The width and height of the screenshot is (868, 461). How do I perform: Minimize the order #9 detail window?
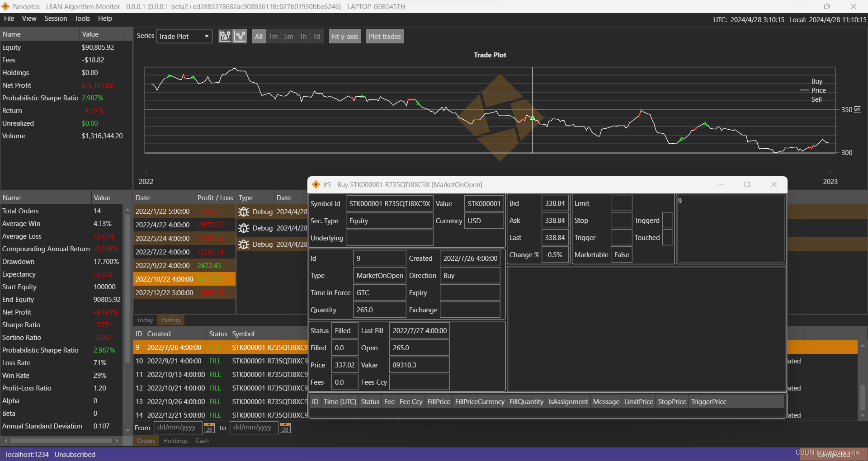(x=721, y=184)
